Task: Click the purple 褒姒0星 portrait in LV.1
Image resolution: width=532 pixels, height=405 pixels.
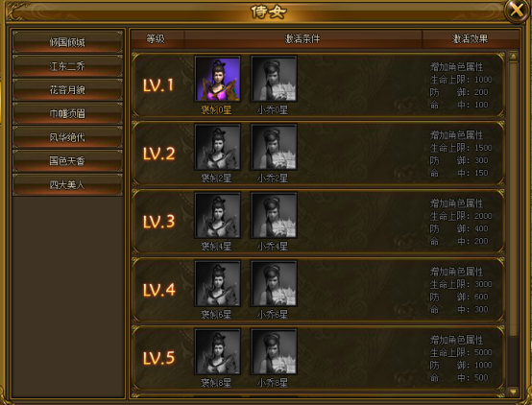Action: (x=217, y=79)
